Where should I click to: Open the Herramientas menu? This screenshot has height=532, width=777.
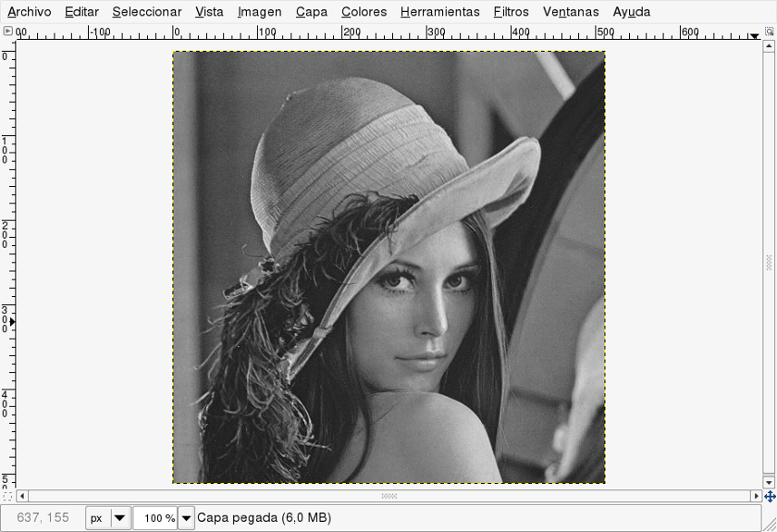tap(440, 11)
